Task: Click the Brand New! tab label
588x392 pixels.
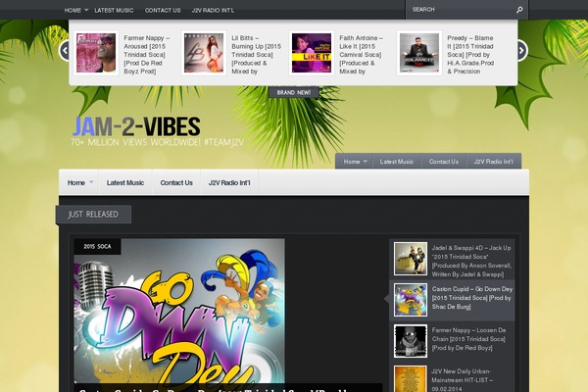Action: point(294,92)
